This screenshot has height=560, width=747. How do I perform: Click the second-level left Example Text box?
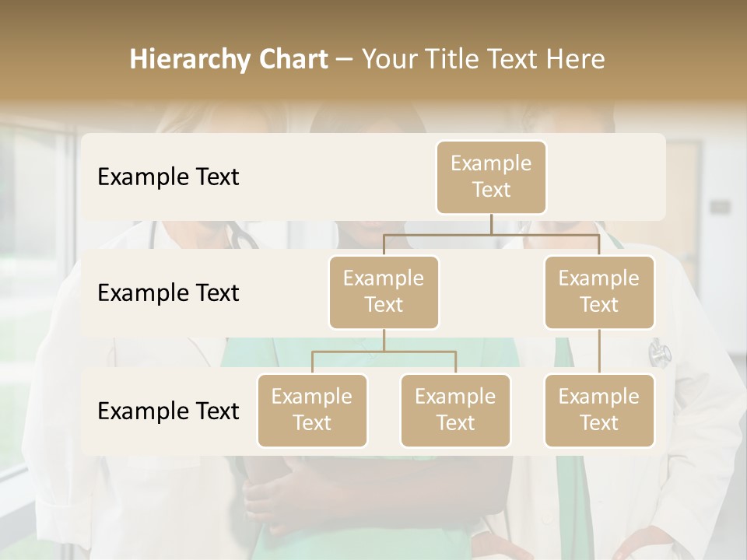[x=384, y=292]
